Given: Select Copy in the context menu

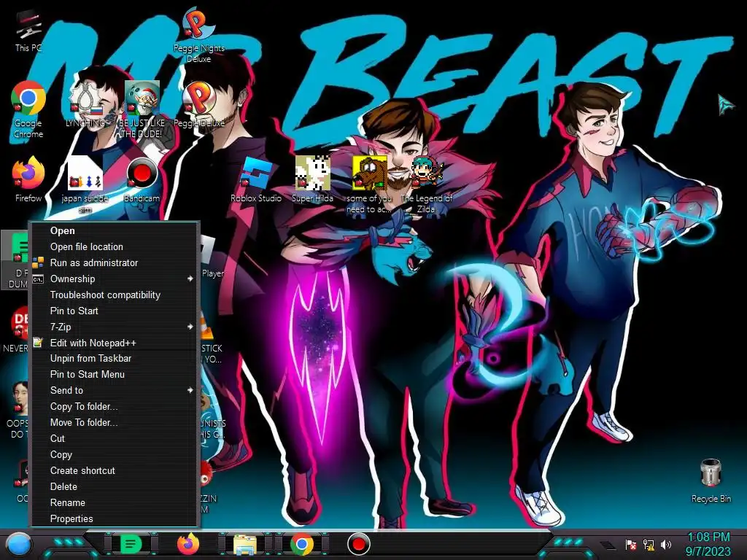Looking at the screenshot, I should tap(114, 455).
